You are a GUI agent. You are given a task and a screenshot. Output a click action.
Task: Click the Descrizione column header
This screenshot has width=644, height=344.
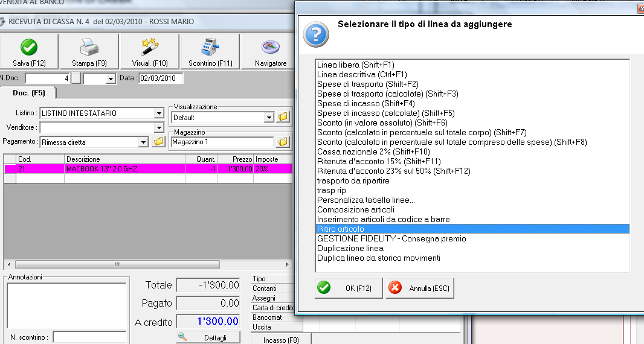125,159
